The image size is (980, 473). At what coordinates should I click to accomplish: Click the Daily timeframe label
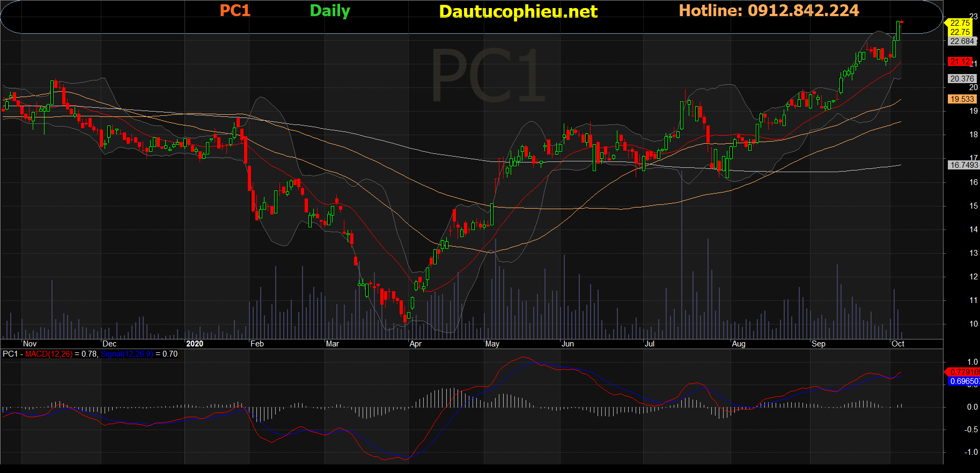(x=330, y=11)
